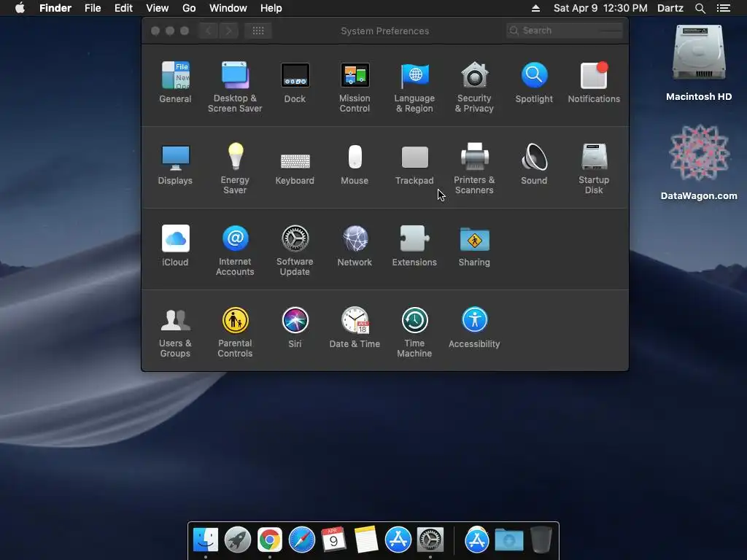Open General preferences
This screenshot has width=747, height=560.
click(175, 82)
